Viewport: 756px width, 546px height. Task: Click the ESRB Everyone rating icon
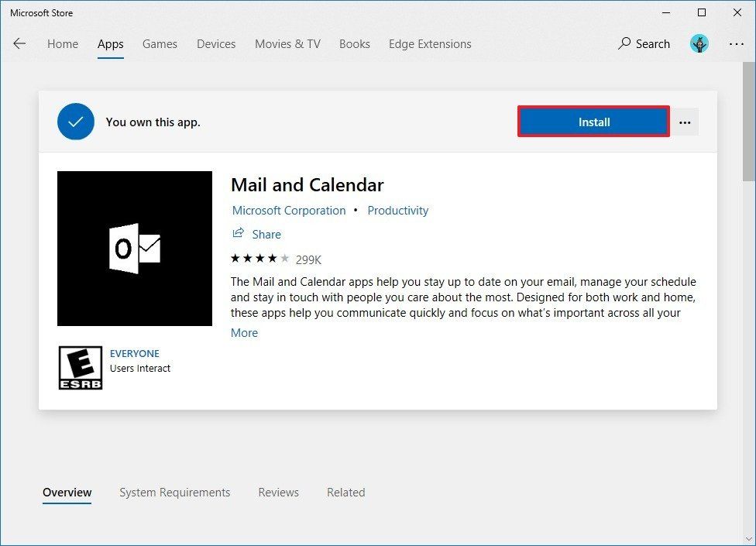click(81, 367)
